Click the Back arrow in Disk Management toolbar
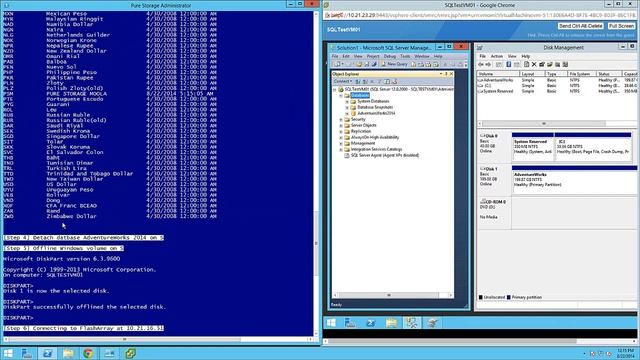The height and width of the screenshot is (360, 640). click(481, 64)
